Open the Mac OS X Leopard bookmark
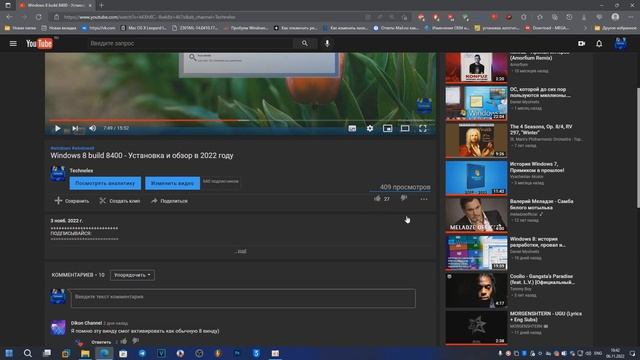The height and width of the screenshot is (360, 640). (x=143, y=28)
